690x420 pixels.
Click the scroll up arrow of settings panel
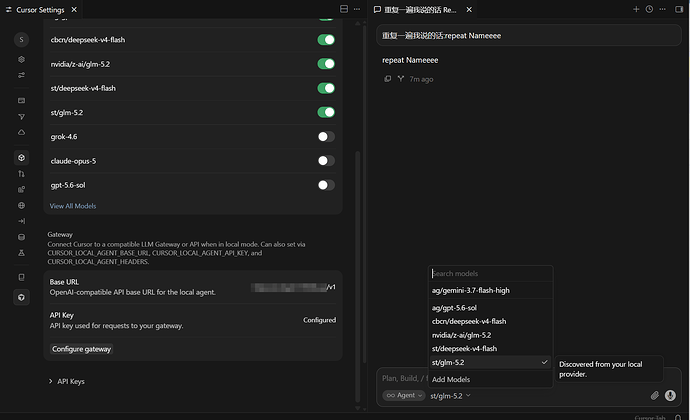[358, 23]
